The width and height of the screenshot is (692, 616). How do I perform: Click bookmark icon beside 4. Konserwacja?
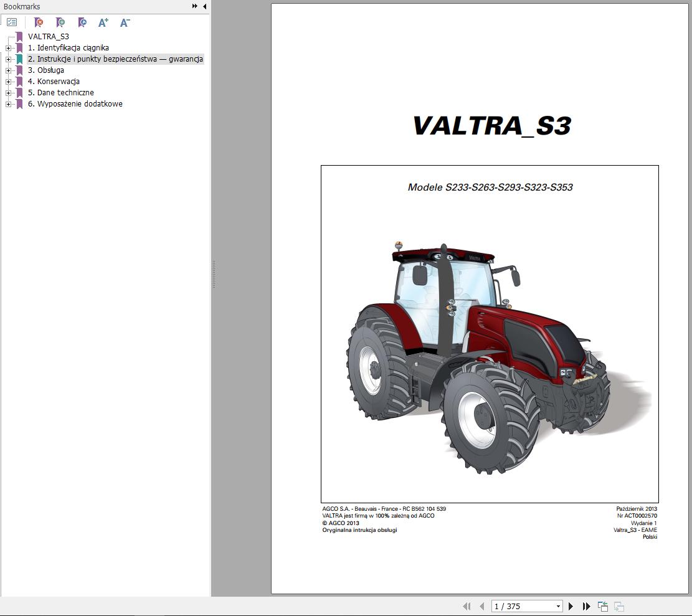click(19, 82)
